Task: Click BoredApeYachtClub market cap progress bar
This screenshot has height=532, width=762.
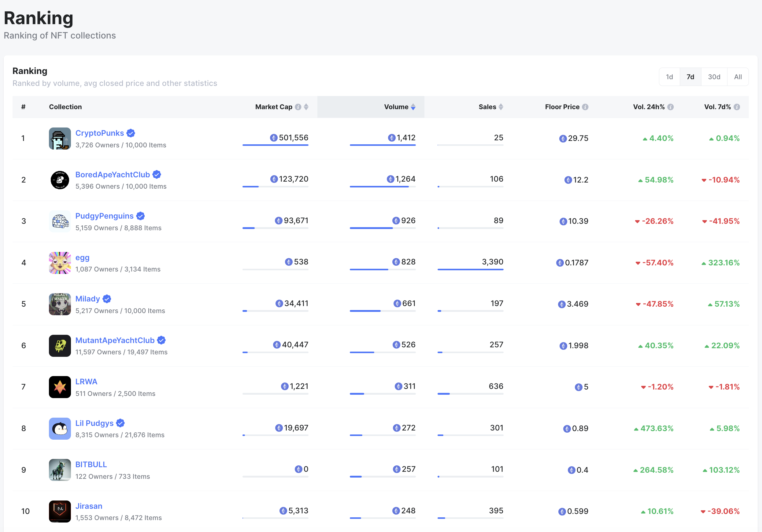Action: [x=276, y=187]
